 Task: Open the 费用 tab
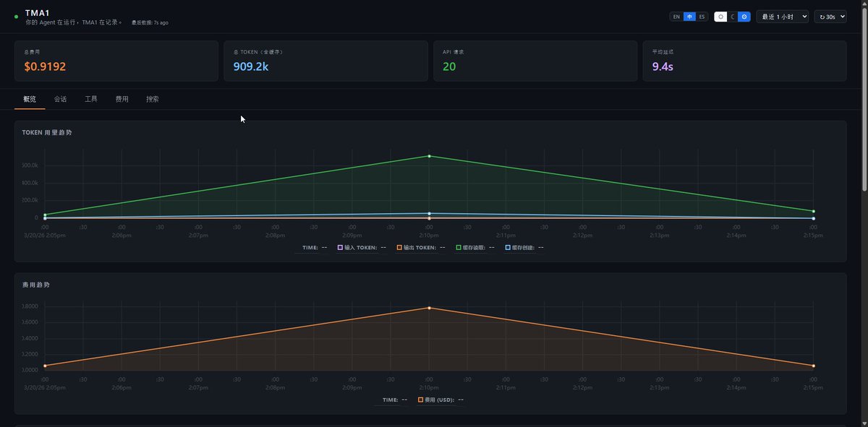click(122, 99)
